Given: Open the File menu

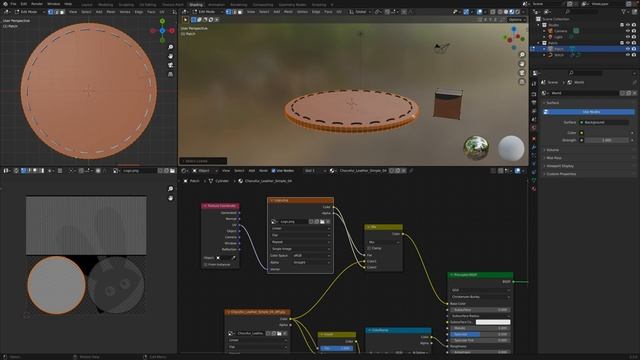Looking at the screenshot, I should pos(13,4).
